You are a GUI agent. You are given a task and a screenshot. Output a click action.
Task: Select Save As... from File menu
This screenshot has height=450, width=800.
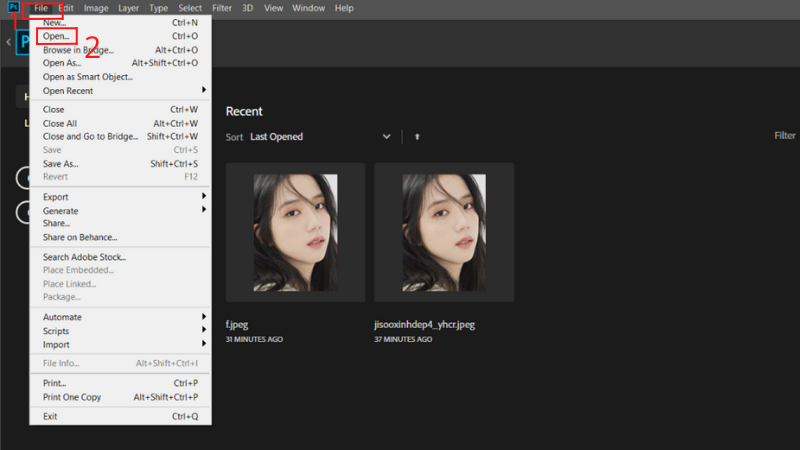pyautogui.click(x=61, y=164)
